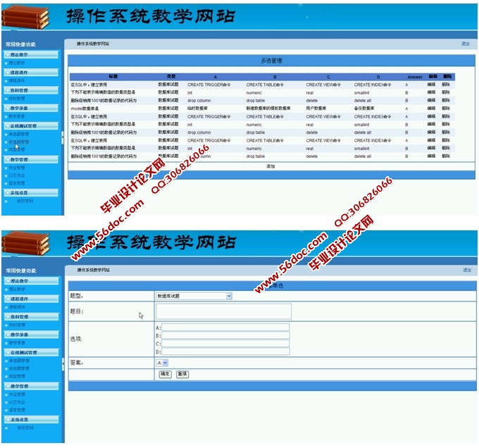Open the 修改密码 link on the add-form page sidebar
479x448 pixels.
25,428
